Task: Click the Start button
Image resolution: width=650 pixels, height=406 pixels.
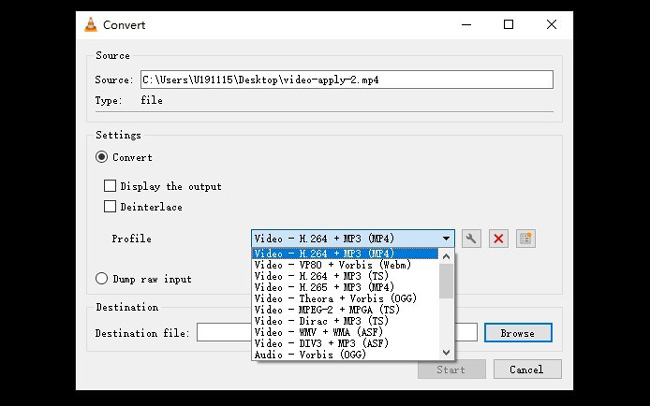Action: [x=451, y=369]
